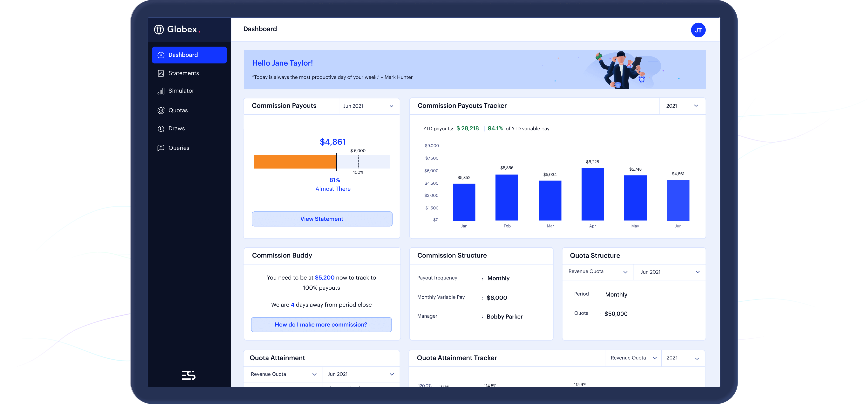The image size is (868, 404).
Task: Click the Apr bar in payouts chart
Action: click(x=593, y=194)
